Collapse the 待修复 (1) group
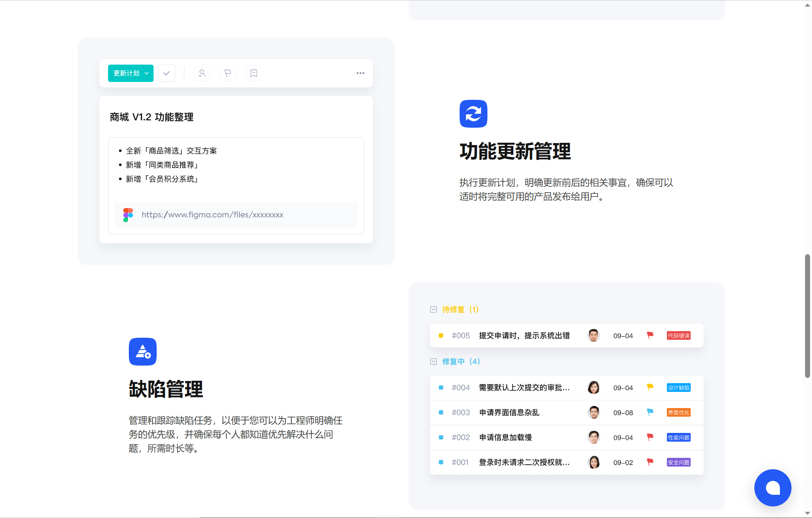Viewport: 812px width, 518px height. point(433,309)
